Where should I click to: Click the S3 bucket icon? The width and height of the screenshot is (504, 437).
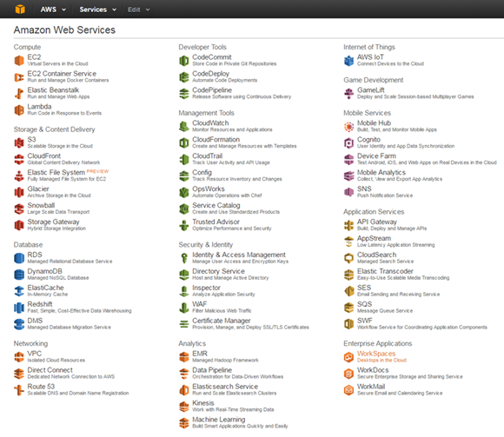click(19, 143)
